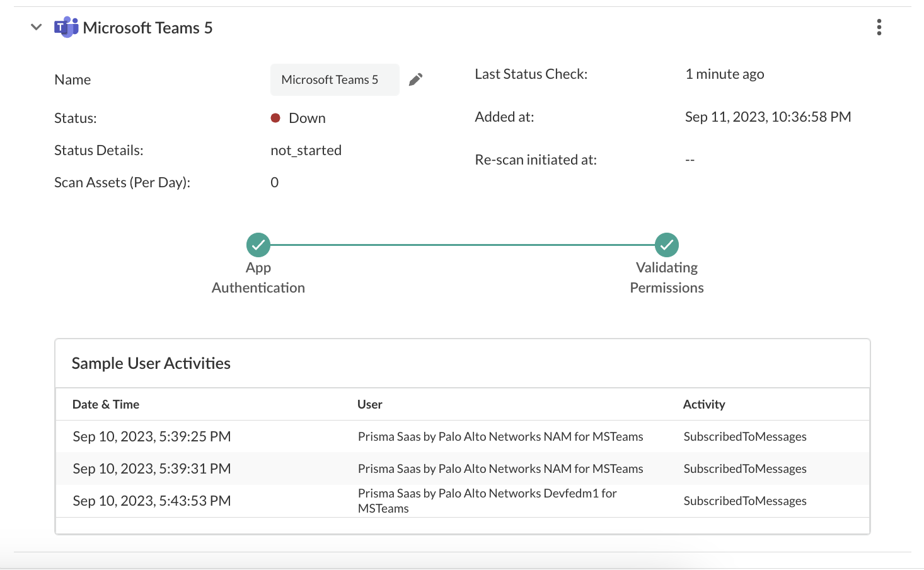Image resolution: width=924 pixels, height=570 pixels.
Task: Click the Devfedm1 for MSTeams user entry
Action: (x=487, y=501)
